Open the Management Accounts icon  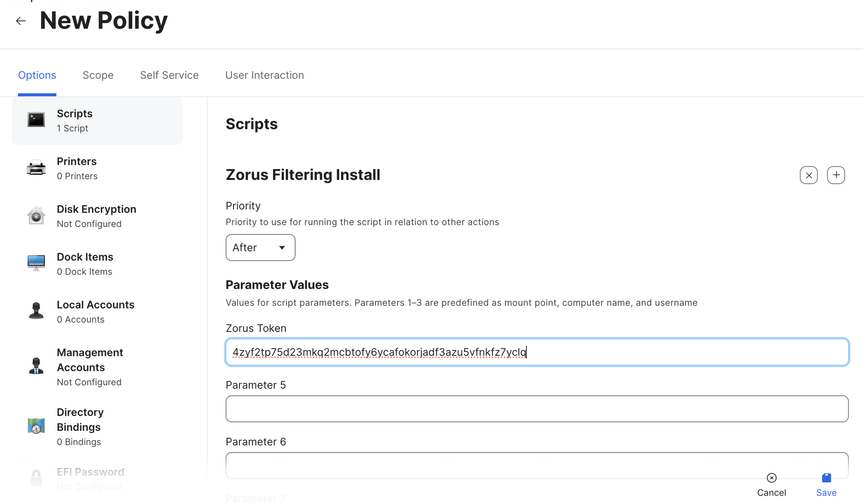36,366
